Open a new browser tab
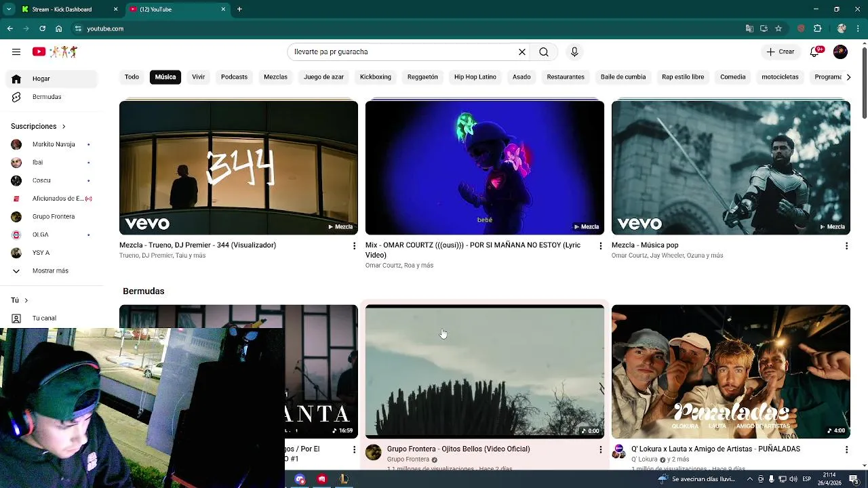Viewport: 868px width, 488px height. (239, 9)
